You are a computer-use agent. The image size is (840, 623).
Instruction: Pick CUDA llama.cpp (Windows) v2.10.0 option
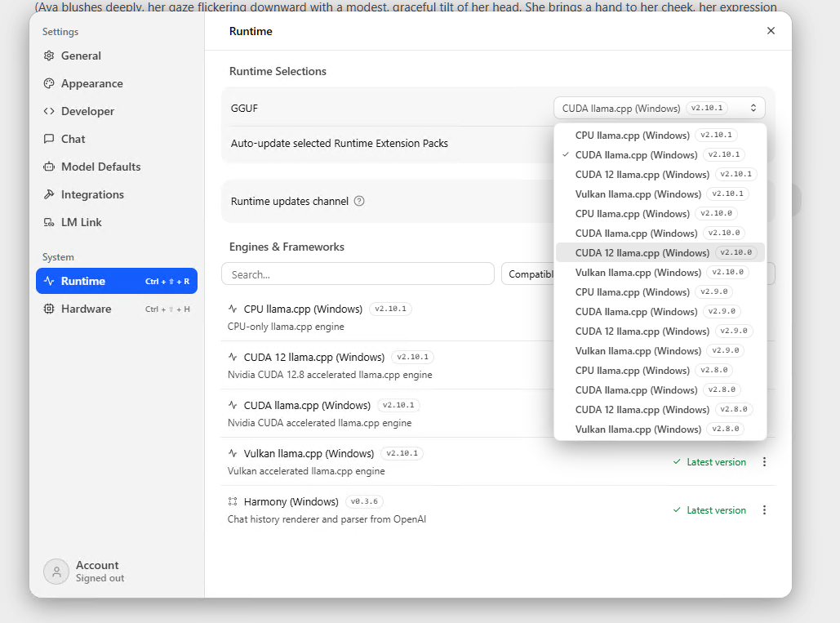(x=660, y=233)
